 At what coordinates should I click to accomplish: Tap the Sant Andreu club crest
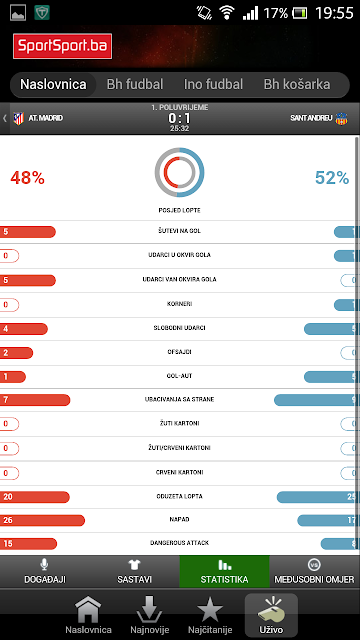[x=341, y=119]
